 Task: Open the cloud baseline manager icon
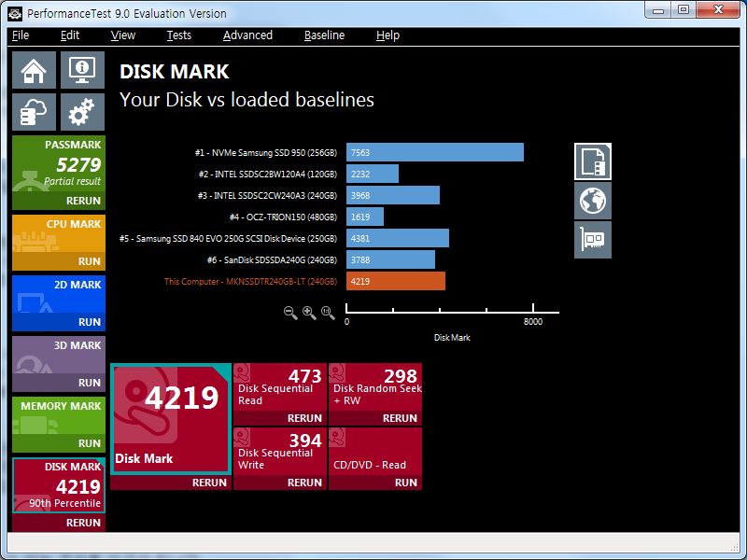tap(34, 112)
